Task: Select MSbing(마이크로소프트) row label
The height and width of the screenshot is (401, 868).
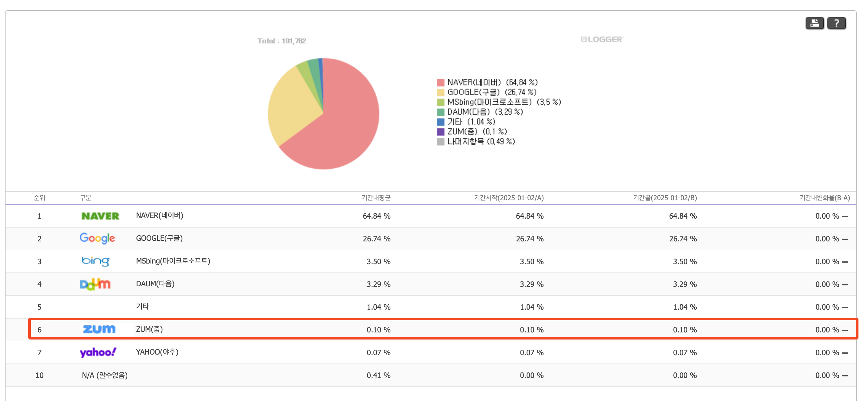Action: 173,261
